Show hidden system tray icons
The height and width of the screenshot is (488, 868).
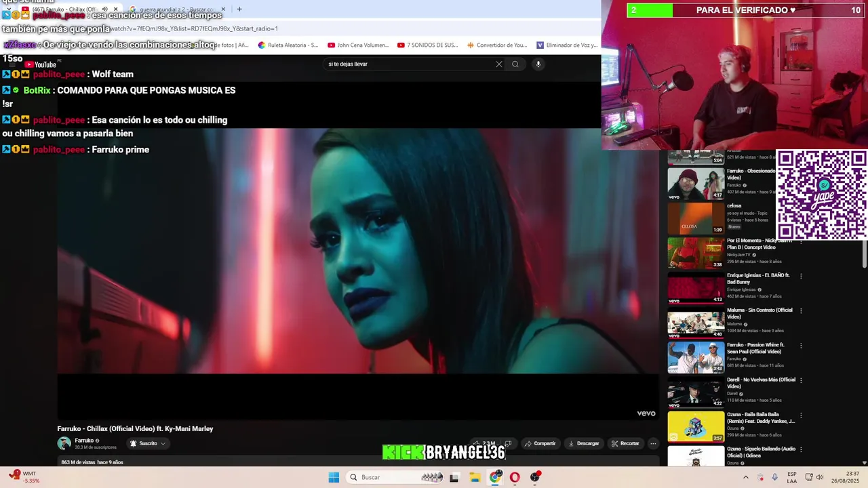click(x=745, y=477)
